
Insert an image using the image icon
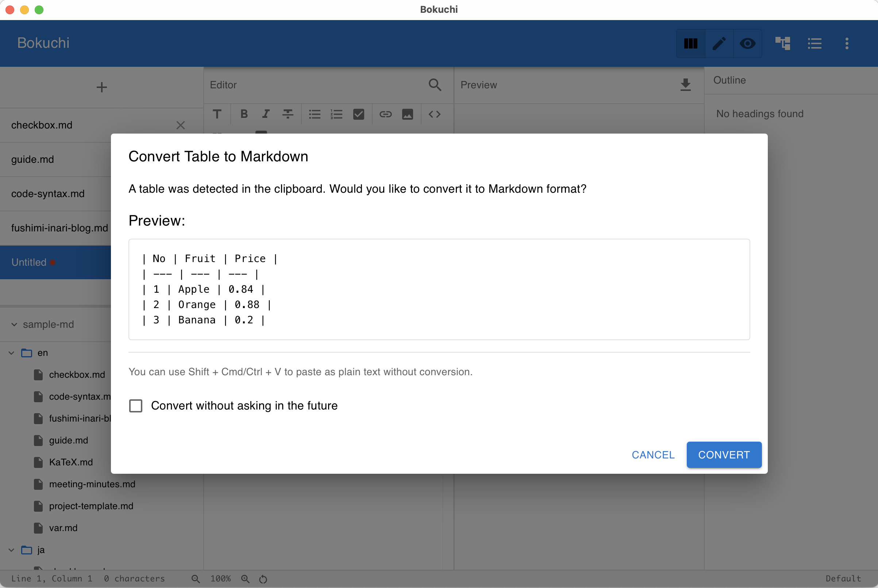coord(408,114)
